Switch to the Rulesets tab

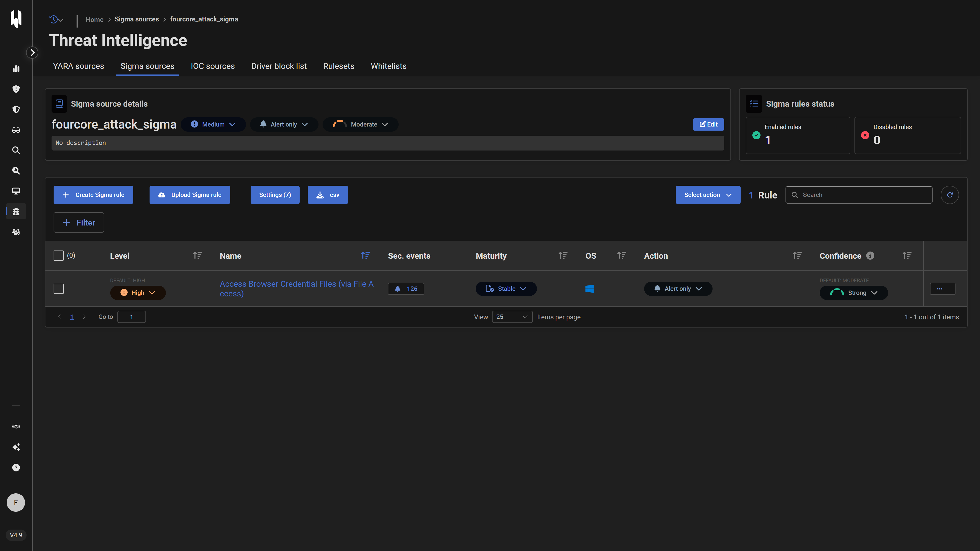pos(339,66)
